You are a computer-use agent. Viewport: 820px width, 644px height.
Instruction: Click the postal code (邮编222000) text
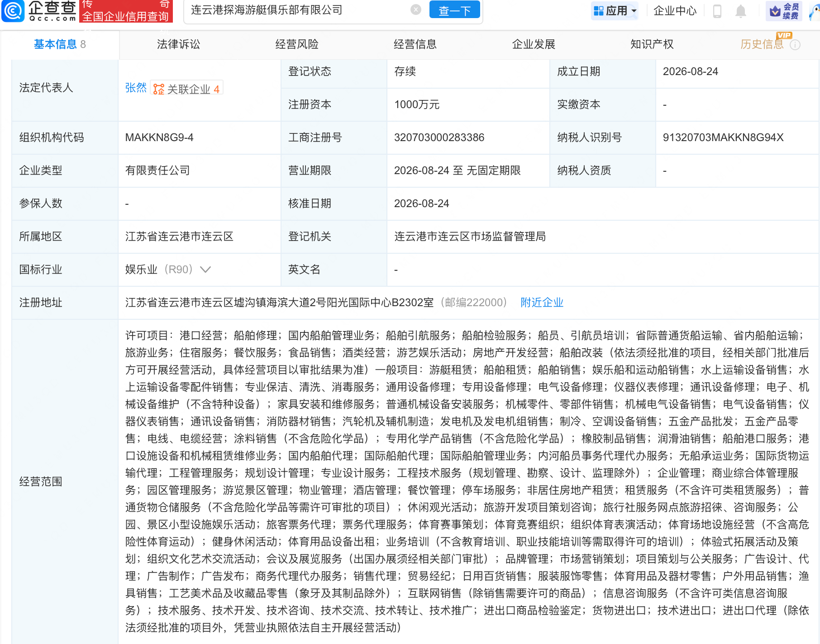474,303
